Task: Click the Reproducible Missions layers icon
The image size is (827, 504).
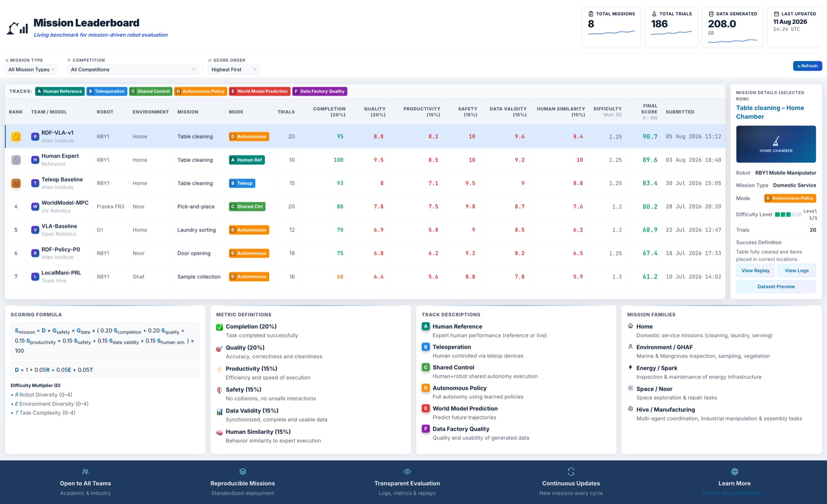Action: tap(243, 471)
